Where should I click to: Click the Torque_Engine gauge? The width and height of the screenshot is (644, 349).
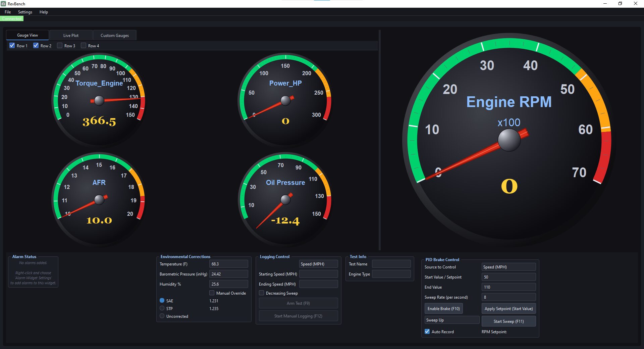(x=99, y=100)
